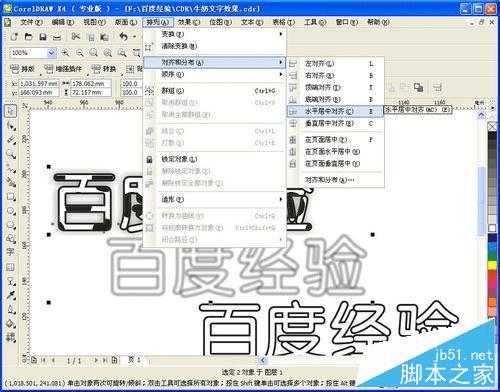500x392 pixels.
Task: Choose 群组(G) in the Arrange menu
Action: coord(215,91)
